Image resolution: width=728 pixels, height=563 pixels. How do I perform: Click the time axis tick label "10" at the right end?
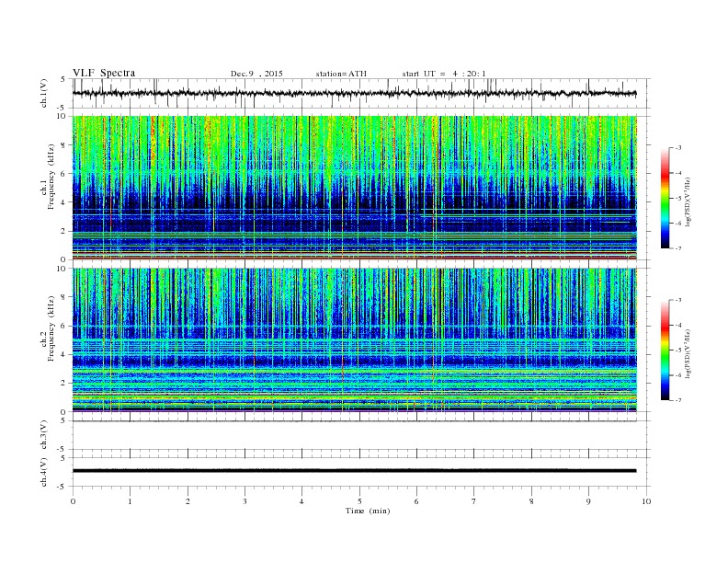point(646,501)
